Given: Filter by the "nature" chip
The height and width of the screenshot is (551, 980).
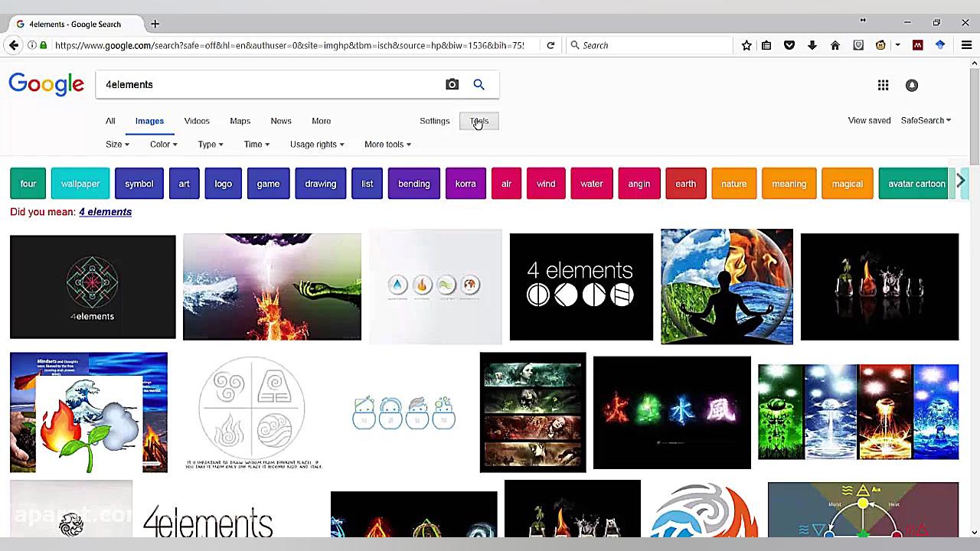Looking at the screenshot, I should pos(733,184).
